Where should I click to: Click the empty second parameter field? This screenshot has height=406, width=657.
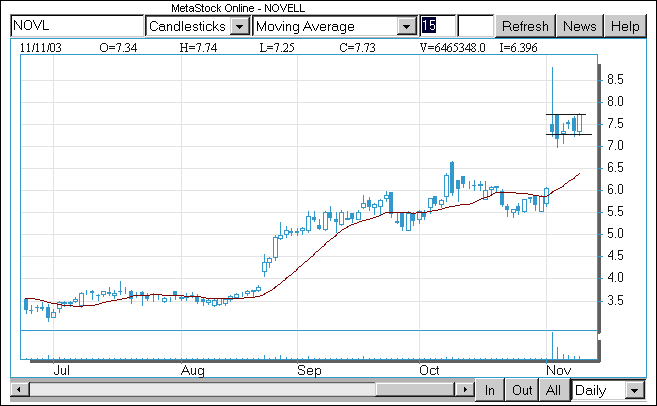pos(476,26)
